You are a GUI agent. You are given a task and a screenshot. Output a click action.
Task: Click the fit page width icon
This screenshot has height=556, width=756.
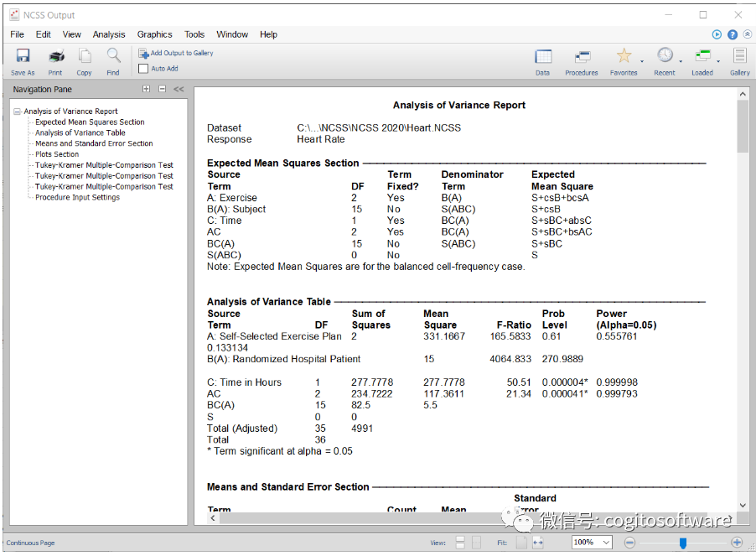point(538,543)
